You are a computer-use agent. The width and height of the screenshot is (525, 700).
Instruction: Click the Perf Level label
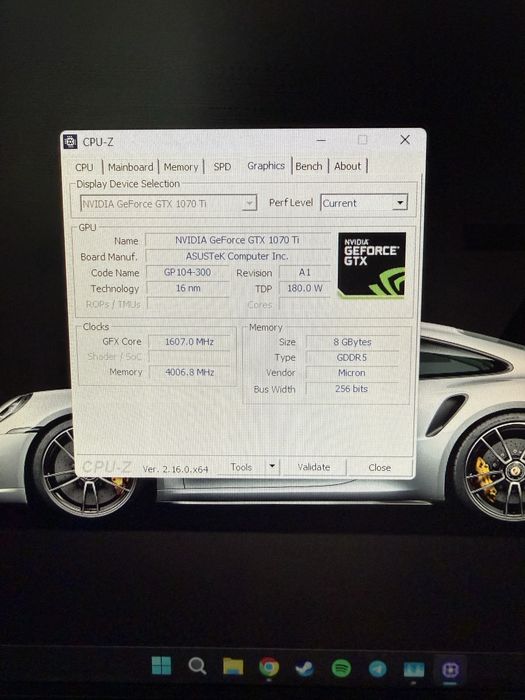291,203
